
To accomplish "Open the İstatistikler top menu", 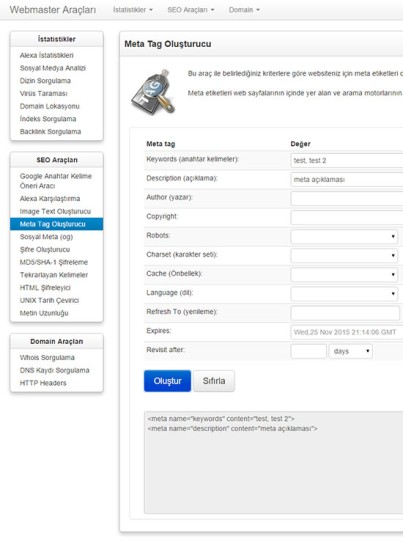I will [x=133, y=10].
